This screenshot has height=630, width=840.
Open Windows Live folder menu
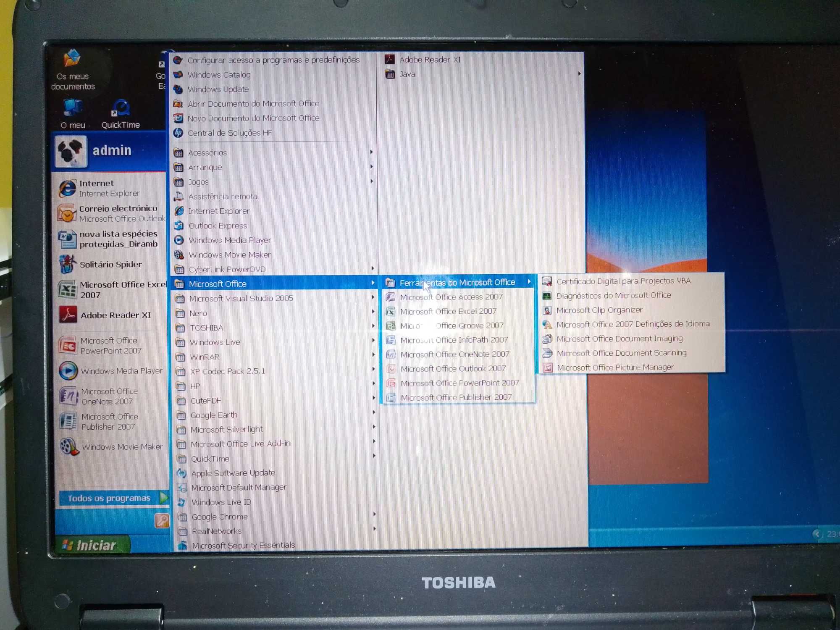(275, 342)
